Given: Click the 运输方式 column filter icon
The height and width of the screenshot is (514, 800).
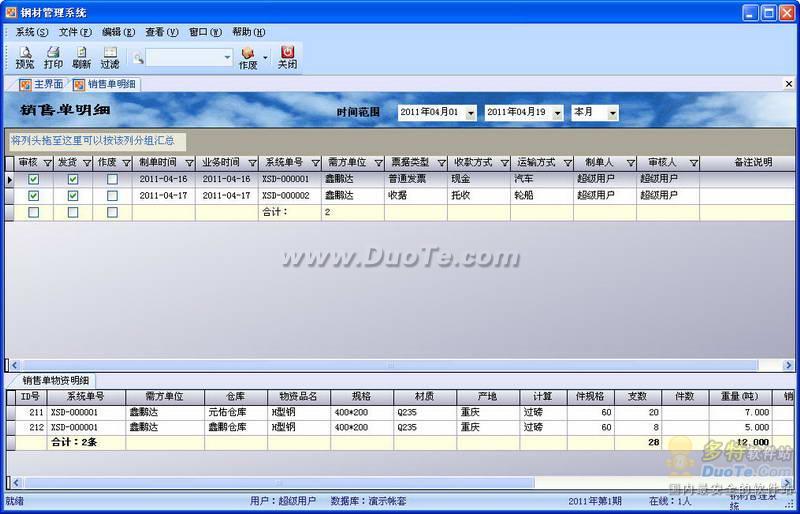Looking at the screenshot, I should pos(567,163).
